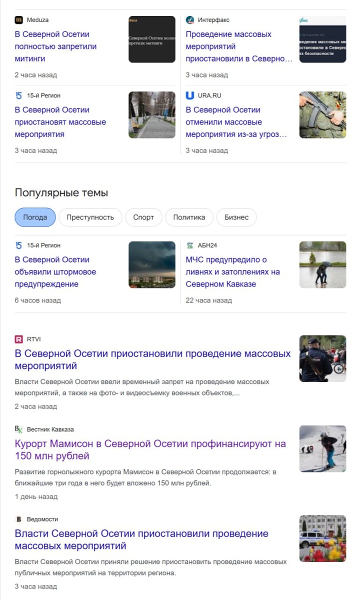Open the Бизнес topic chip
The image size is (364, 600).
pos(236,217)
